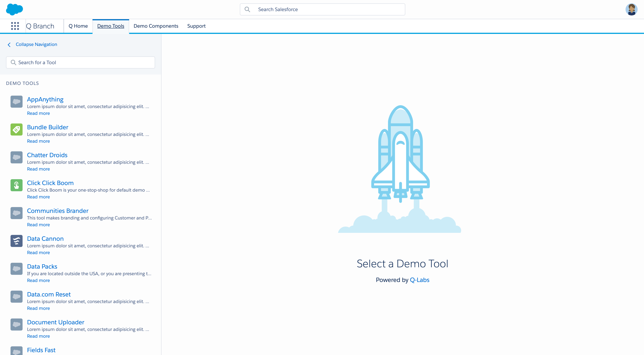This screenshot has width=644, height=355.
Task: Click the search magnifier in Search Salesforce
Action: pos(247,10)
